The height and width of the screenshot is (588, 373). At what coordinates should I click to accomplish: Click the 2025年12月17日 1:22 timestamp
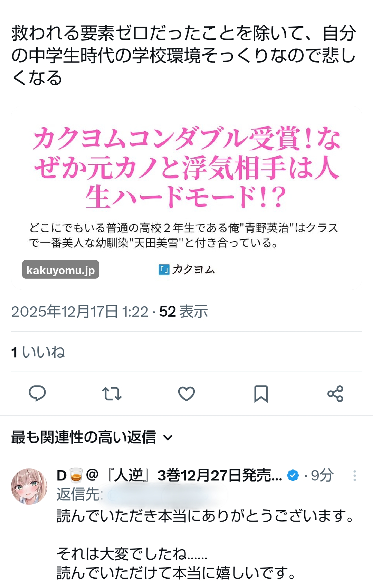pyautogui.click(x=80, y=311)
